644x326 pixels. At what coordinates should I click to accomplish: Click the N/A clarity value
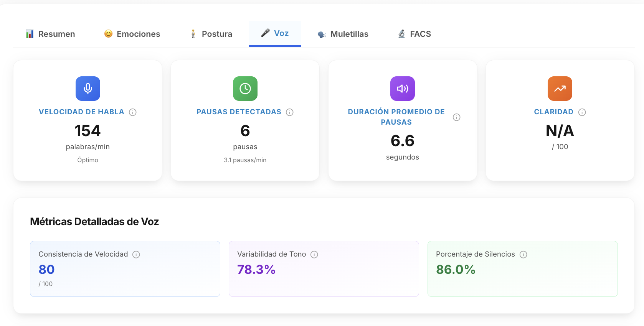[560, 131]
